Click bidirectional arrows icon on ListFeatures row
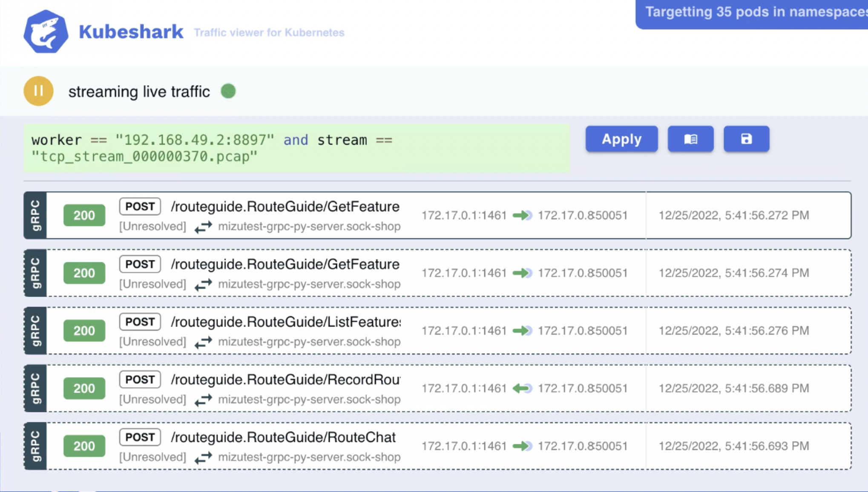The width and height of the screenshot is (868, 492). [203, 342]
